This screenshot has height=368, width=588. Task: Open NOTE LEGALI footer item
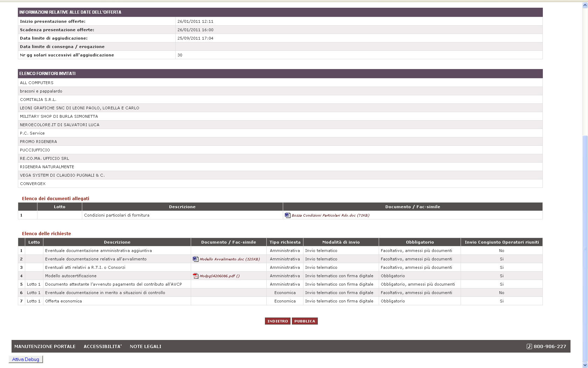point(146,346)
